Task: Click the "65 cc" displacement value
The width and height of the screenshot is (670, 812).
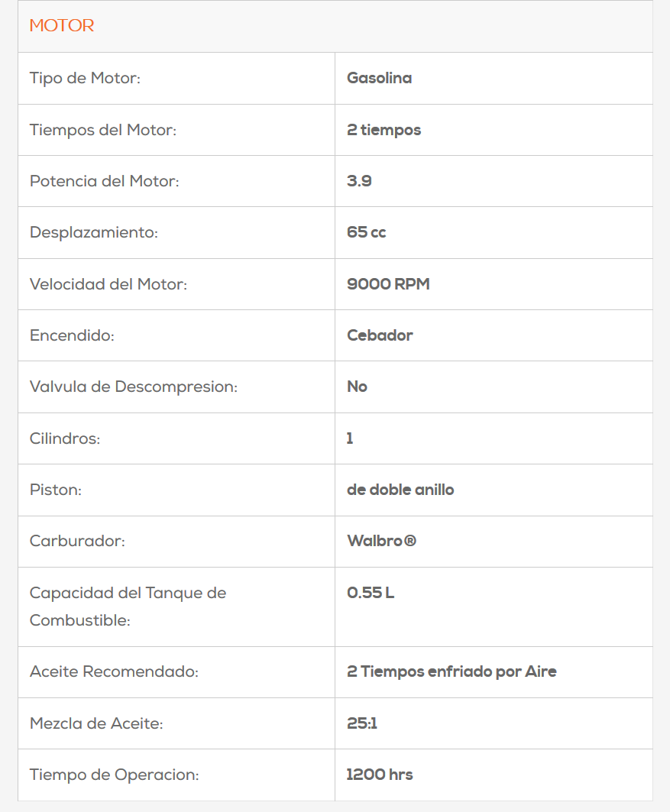Action: pos(366,232)
